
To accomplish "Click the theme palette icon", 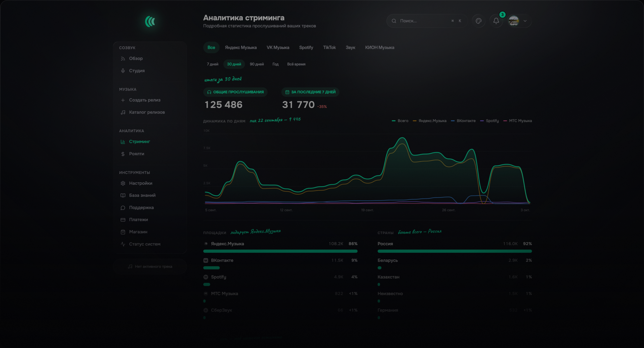I will coord(479,21).
